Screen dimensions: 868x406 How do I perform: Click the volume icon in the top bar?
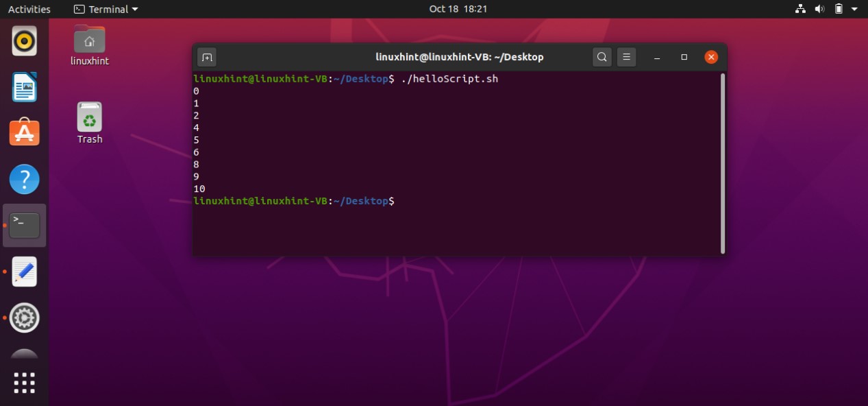pyautogui.click(x=819, y=9)
